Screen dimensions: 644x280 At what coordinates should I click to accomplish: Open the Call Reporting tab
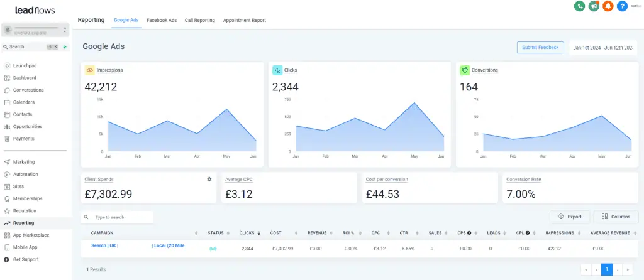[199, 20]
